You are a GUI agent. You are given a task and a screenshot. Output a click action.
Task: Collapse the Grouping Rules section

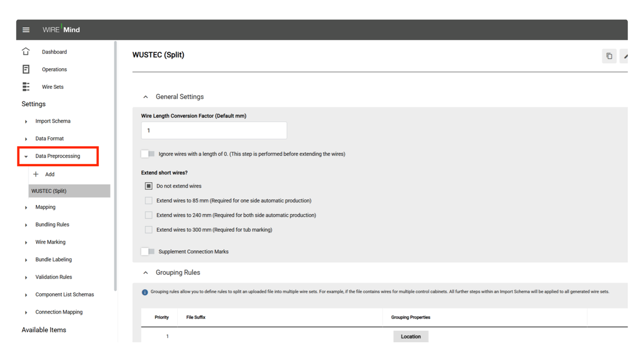(145, 273)
